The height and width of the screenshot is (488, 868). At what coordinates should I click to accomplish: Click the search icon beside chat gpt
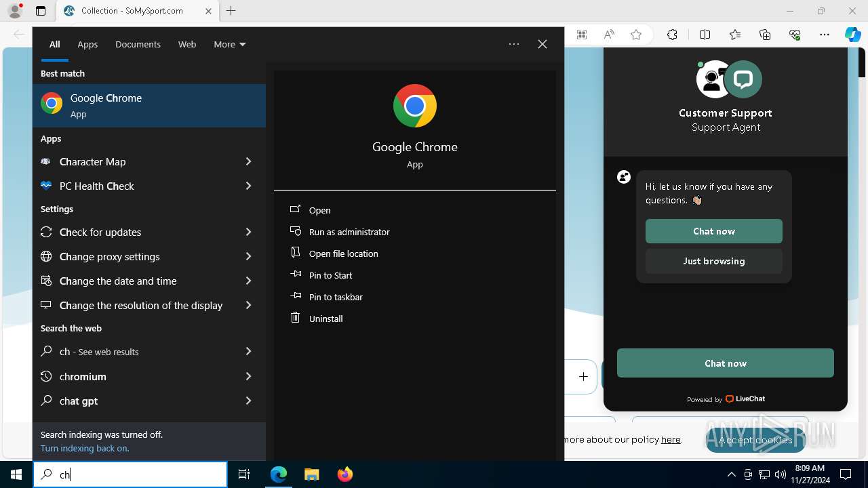[46, 401]
